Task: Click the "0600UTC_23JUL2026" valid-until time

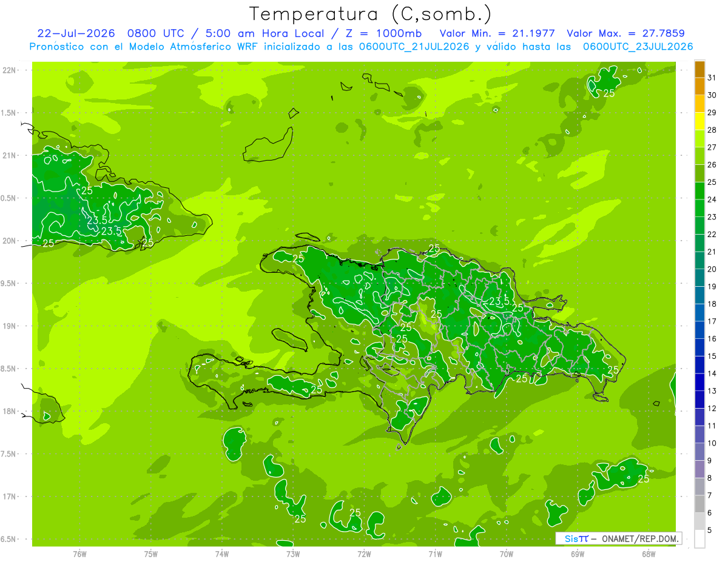Action: click(x=638, y=47)
